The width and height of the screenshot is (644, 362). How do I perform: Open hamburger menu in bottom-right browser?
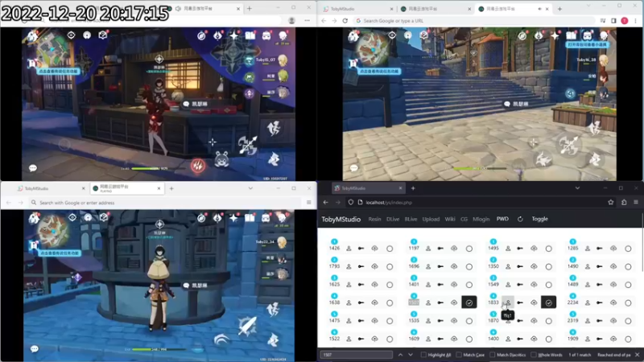pos(636,203)
